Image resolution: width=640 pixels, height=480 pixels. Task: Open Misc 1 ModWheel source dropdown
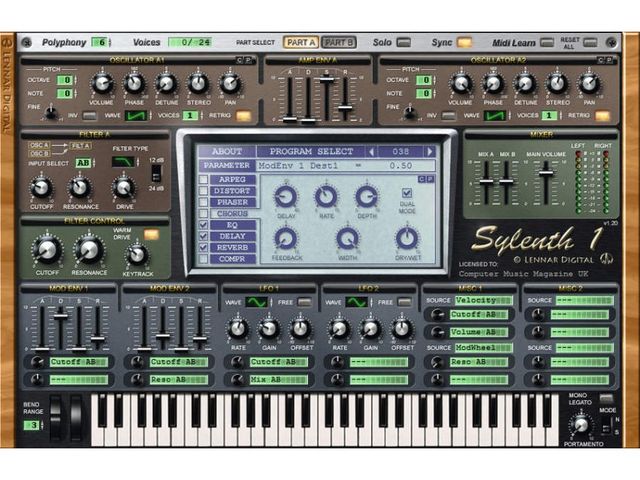tap(484, 348)
